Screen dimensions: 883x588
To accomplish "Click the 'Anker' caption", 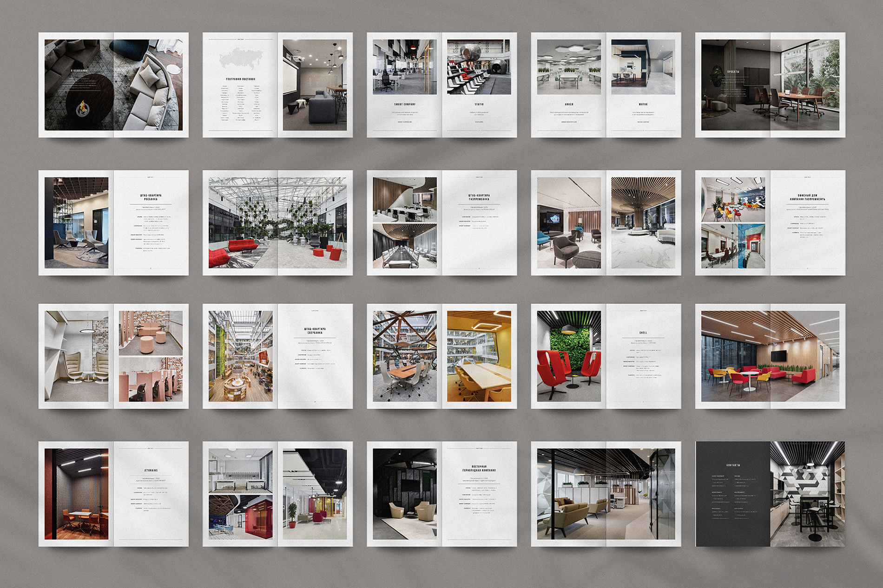I will pos(569,105).
